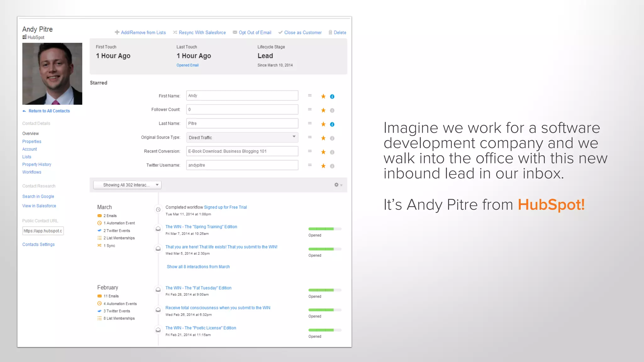Image resolution: width=644 pixels, height=362 pixels.
Task: Click the reorder handle for First Name row
Action: [x=310, y=96]
